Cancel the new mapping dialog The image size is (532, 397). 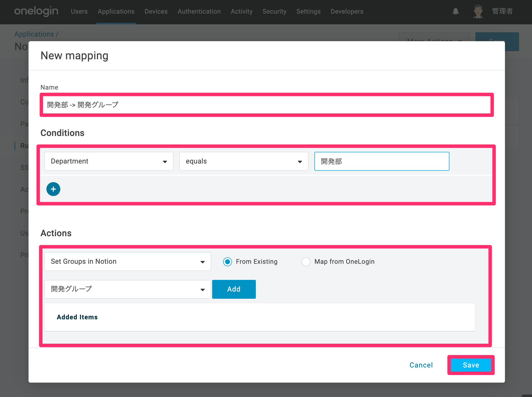(421, 365)
